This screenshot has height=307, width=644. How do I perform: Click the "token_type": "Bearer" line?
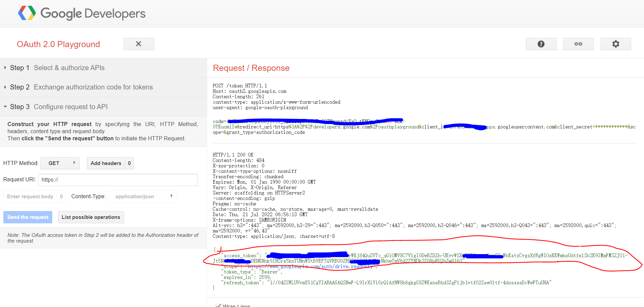[x=251, y=272]
